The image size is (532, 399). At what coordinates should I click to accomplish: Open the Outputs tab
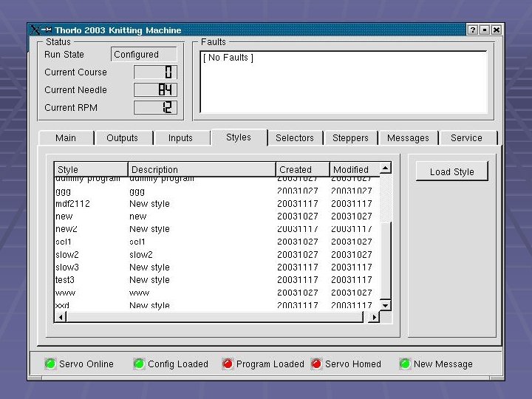tap(123, 138)
